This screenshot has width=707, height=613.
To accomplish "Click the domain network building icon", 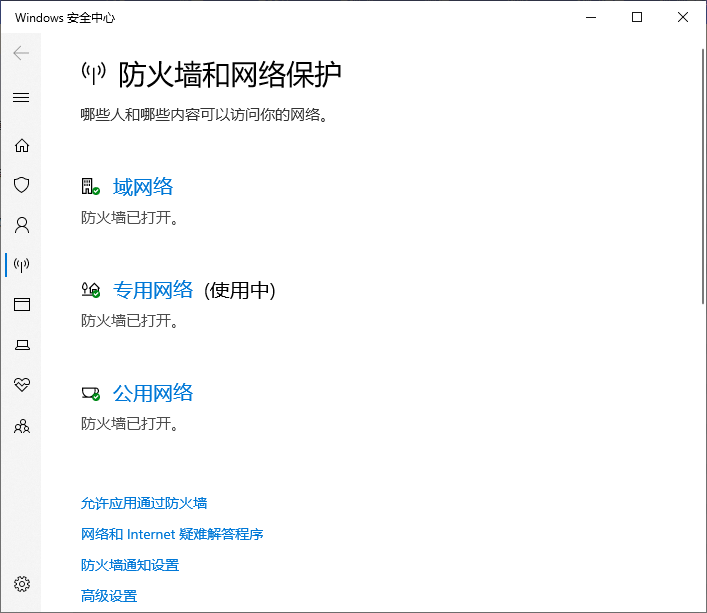I will 90,187.
